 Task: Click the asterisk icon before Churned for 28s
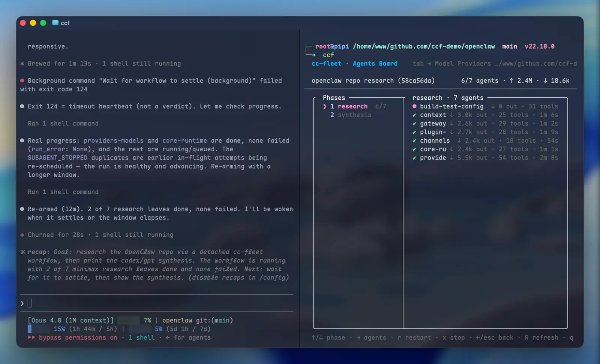(22, 235)
